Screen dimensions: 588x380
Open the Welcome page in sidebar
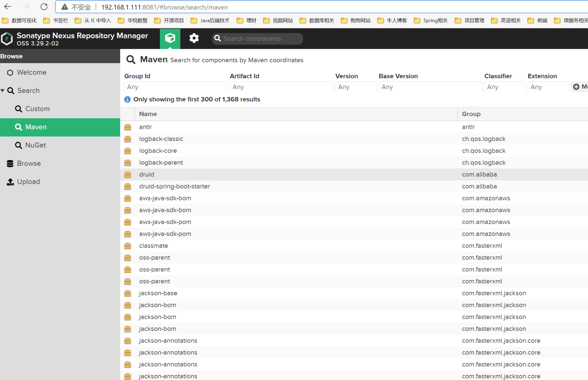tap(60, 73)
